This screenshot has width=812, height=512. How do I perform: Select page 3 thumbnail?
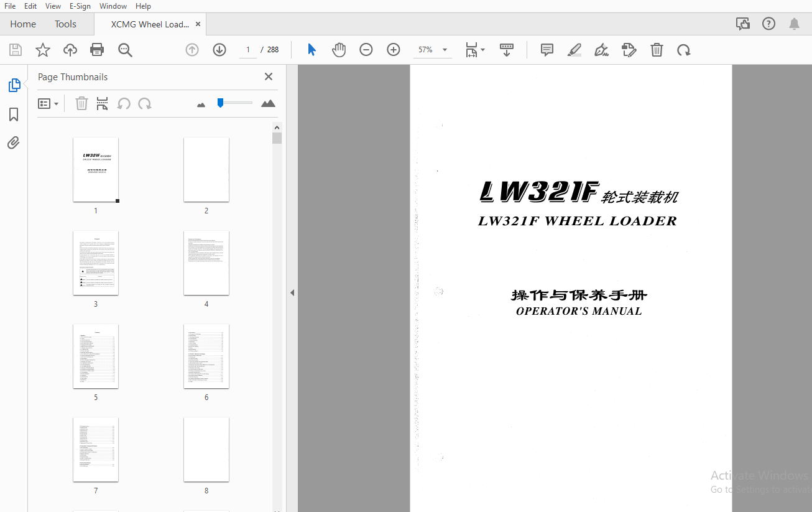tap(96, 263)
